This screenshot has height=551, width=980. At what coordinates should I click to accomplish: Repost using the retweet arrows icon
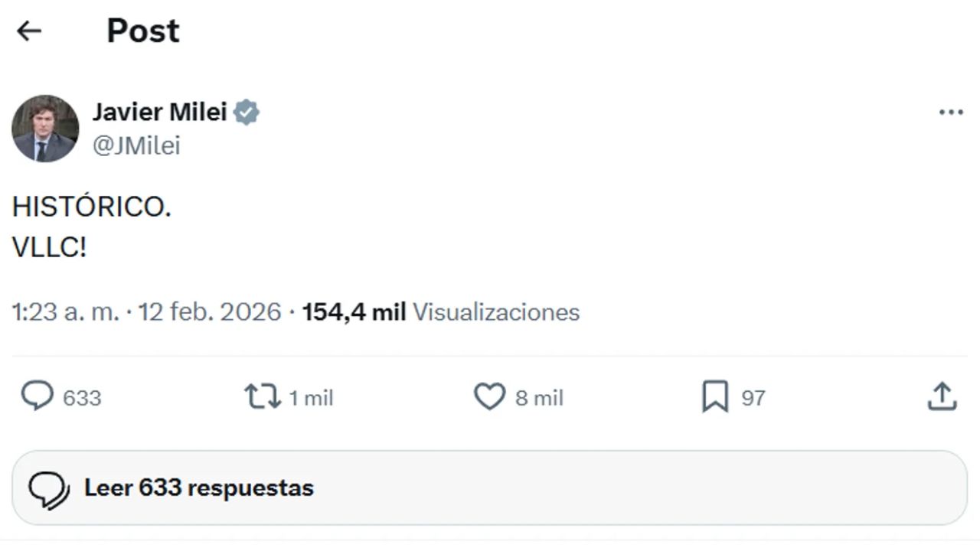[x=262, y=397]
